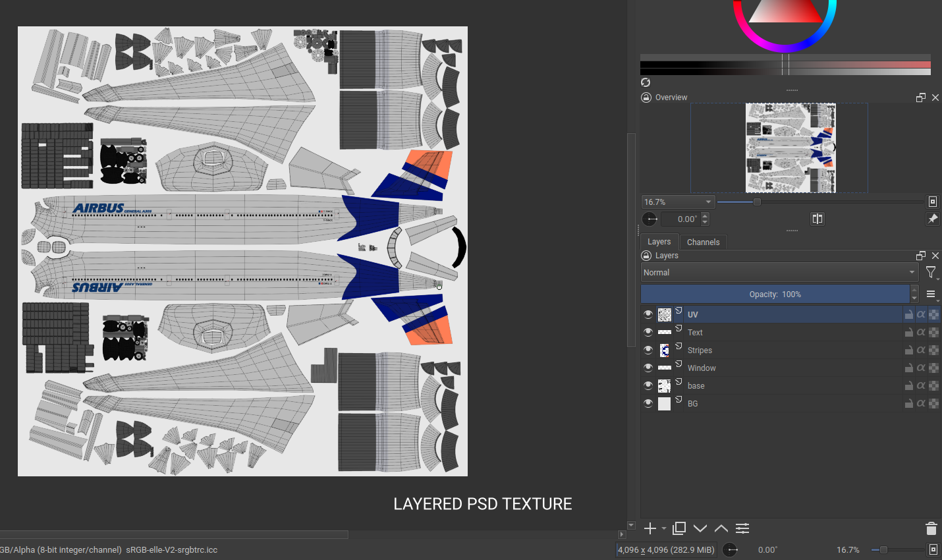Click the layer Opacity slider
The height and width of the screenshot is (560, 942).
pos(775,294)
